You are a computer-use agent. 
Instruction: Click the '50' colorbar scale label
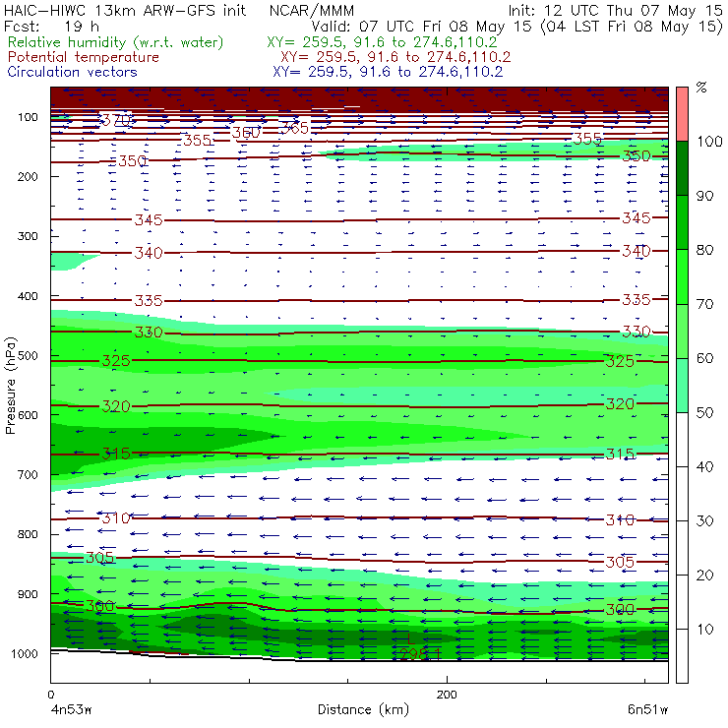tap(704, 412)
